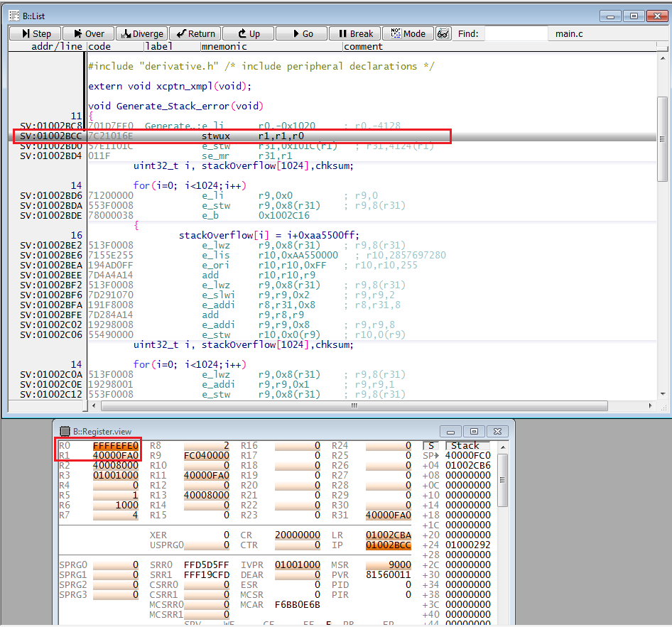Screen dimensions: 672x627
Task: Click the list vertical scrollbar down arrow
Action: point(663,393)
